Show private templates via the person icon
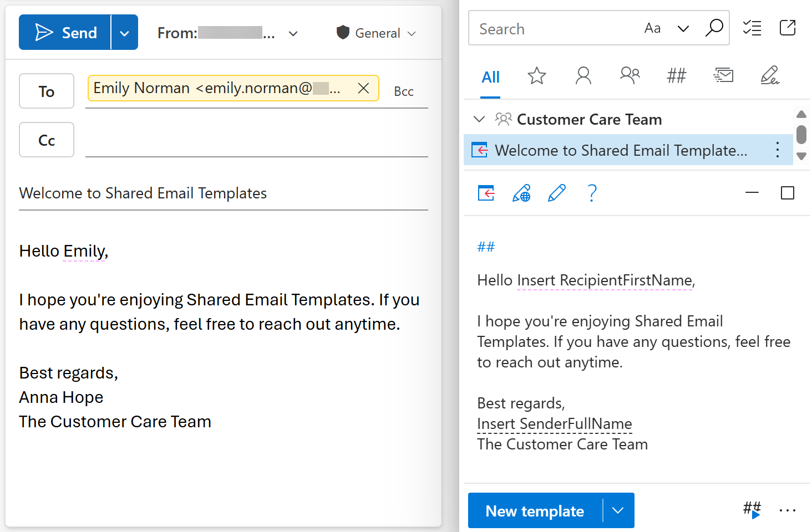This screenshot has height=532, width=812. coord(583,75)
